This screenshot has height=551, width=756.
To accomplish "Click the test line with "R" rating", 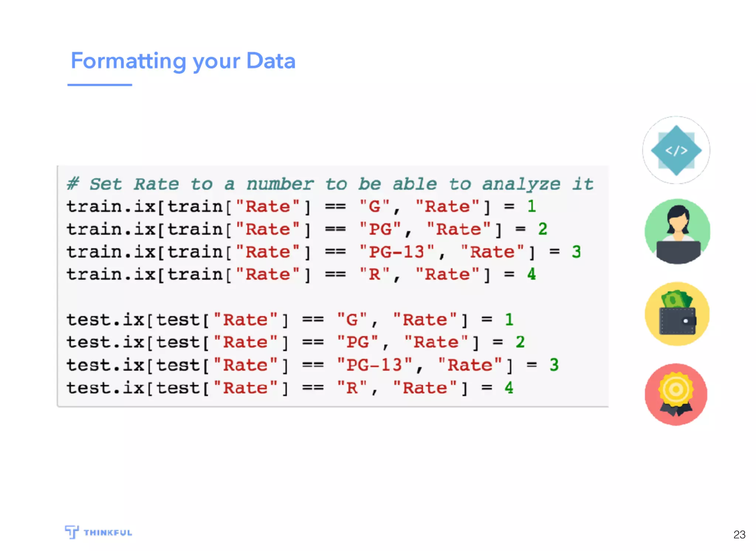I will 289,388.
